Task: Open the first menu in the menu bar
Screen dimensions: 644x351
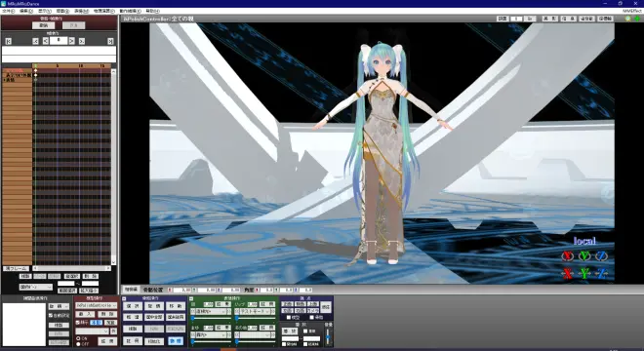Action: (8, 11)
